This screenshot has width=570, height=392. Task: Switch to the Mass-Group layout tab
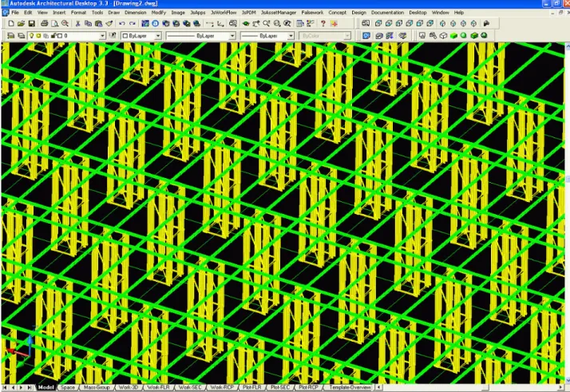click(97, 387)
